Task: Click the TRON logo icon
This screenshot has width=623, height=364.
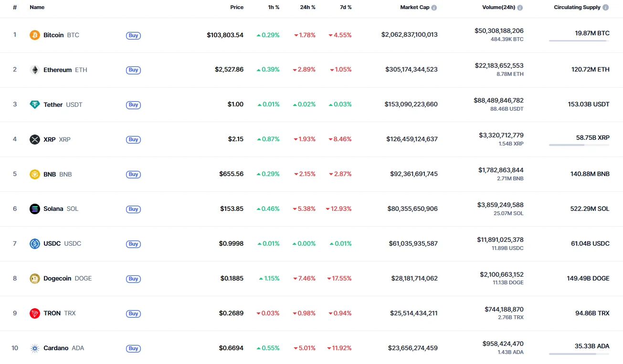Action: point(35,313)
